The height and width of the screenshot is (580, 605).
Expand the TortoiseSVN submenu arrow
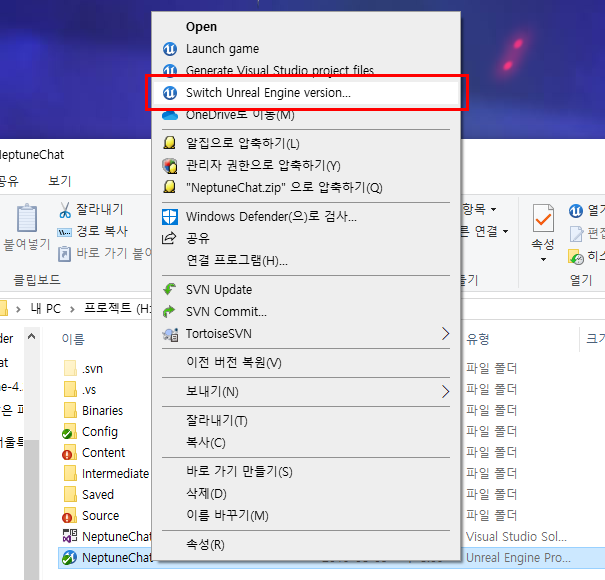point(445,334)
